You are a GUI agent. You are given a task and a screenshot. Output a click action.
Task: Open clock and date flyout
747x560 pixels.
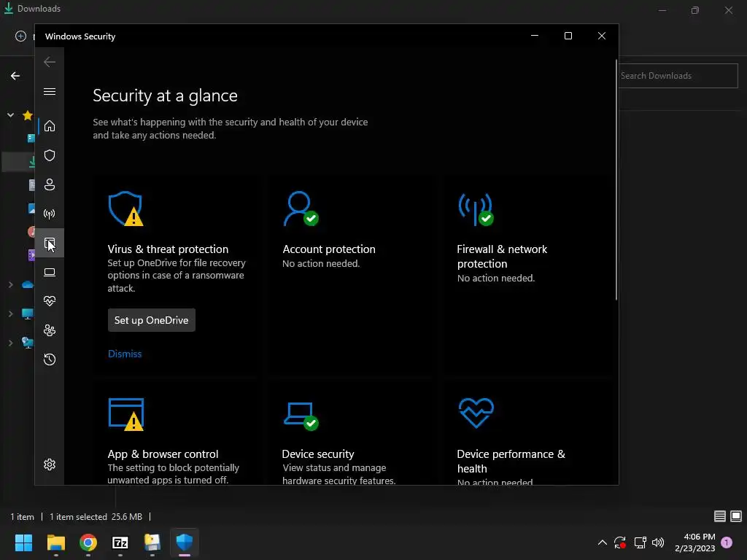point(695,542)
